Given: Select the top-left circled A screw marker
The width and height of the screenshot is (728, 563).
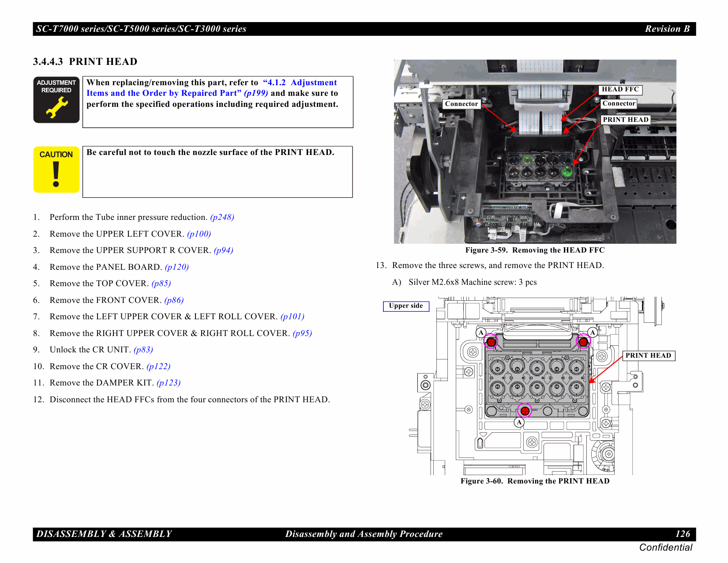Looking at the screenshot, I should click(492, 342).
